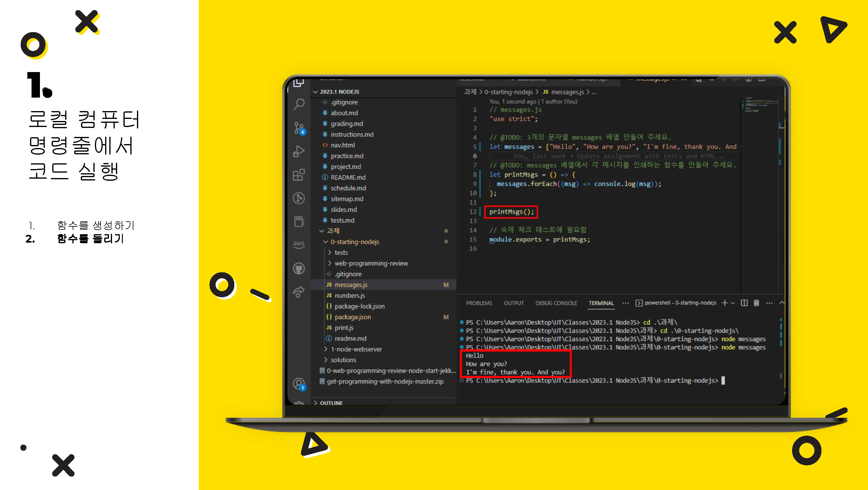This screenshot has width=868, height=490.
Task: Click the JS icon beside numbers.js
Action: click(329, 295)
